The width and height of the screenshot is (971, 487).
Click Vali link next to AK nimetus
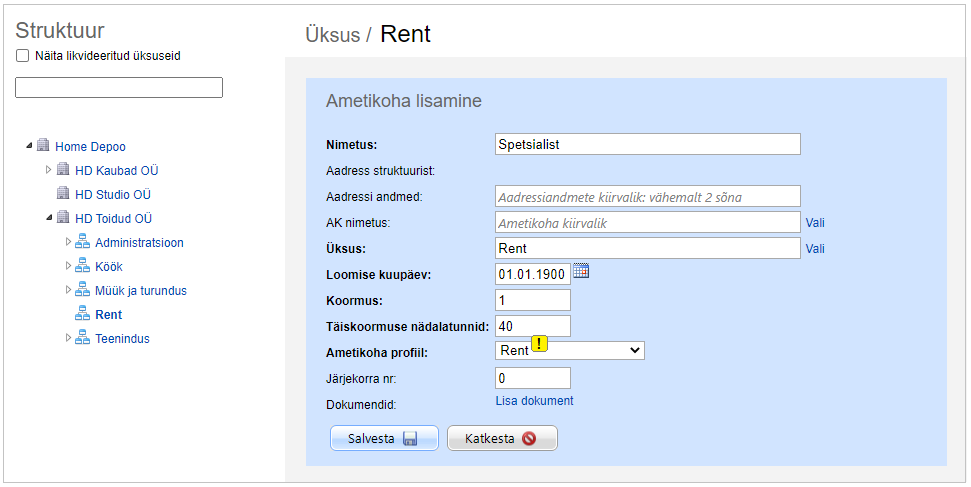[815, 223]
